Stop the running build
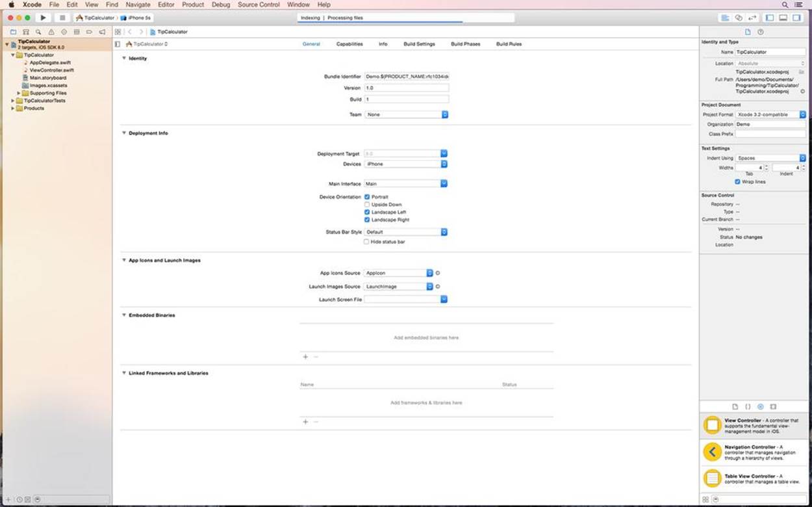Screen dimensions: 812x507 (62, 18)
